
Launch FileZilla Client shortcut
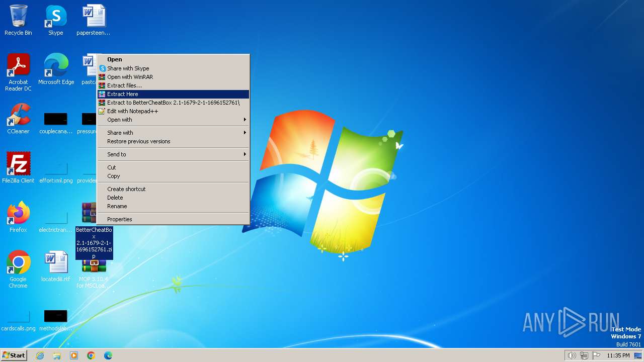[x=18, y=167]
